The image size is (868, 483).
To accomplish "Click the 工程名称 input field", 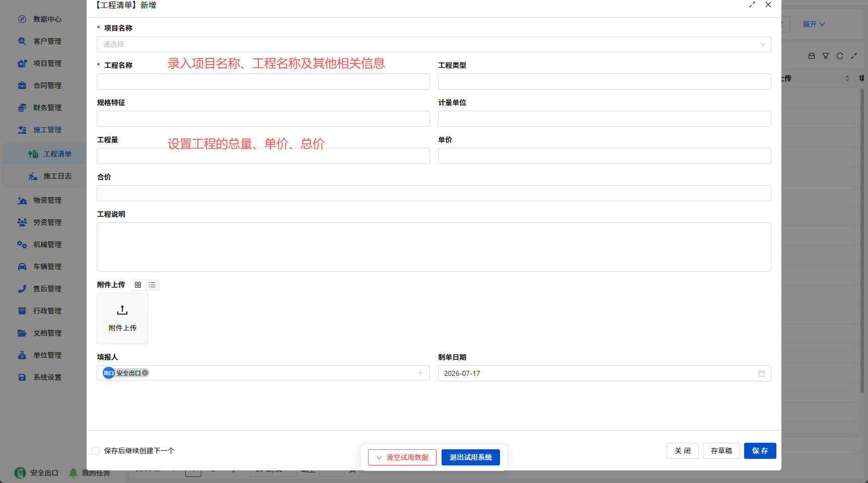I will tap(263, 82).
